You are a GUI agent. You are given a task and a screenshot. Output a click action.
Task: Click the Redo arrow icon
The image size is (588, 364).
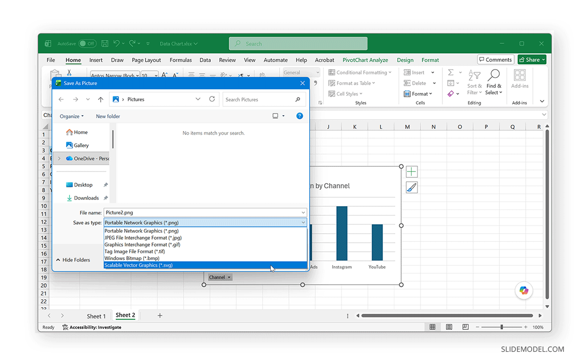coord(132,44)
